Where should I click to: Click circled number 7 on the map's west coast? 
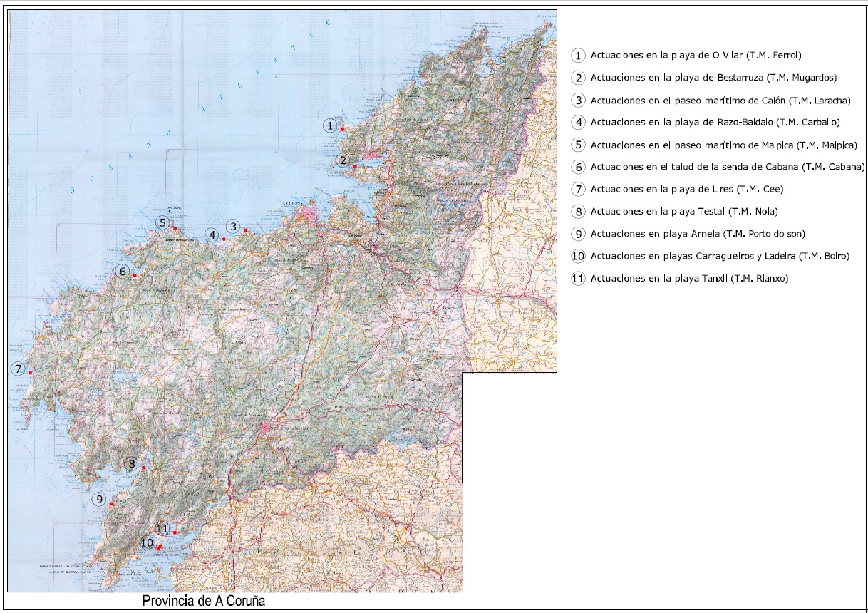(19, 369)
